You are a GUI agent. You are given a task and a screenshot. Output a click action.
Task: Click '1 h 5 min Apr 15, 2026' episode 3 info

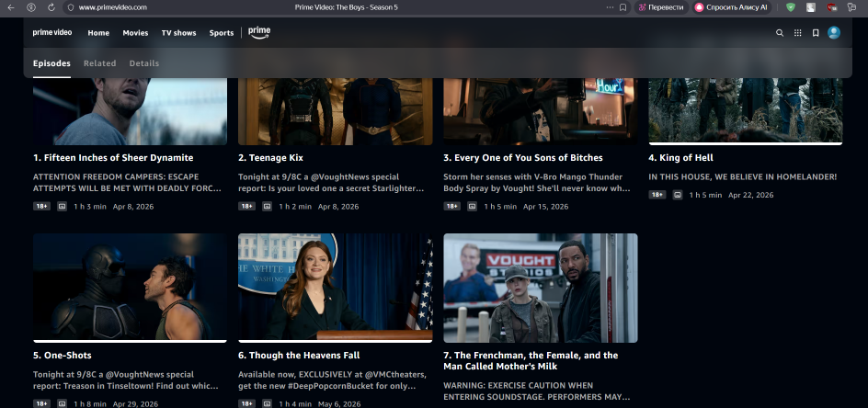(x=527, y=207)
